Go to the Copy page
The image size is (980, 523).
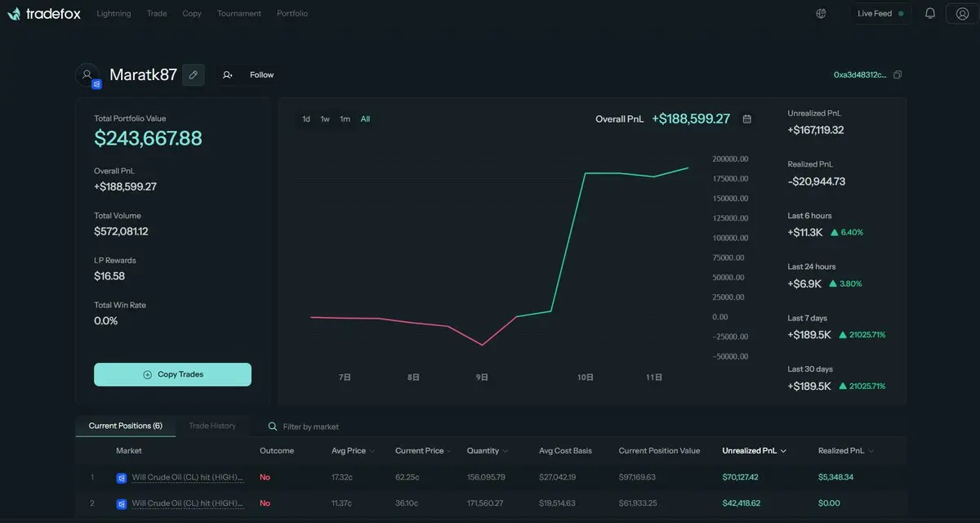(192, 14)
